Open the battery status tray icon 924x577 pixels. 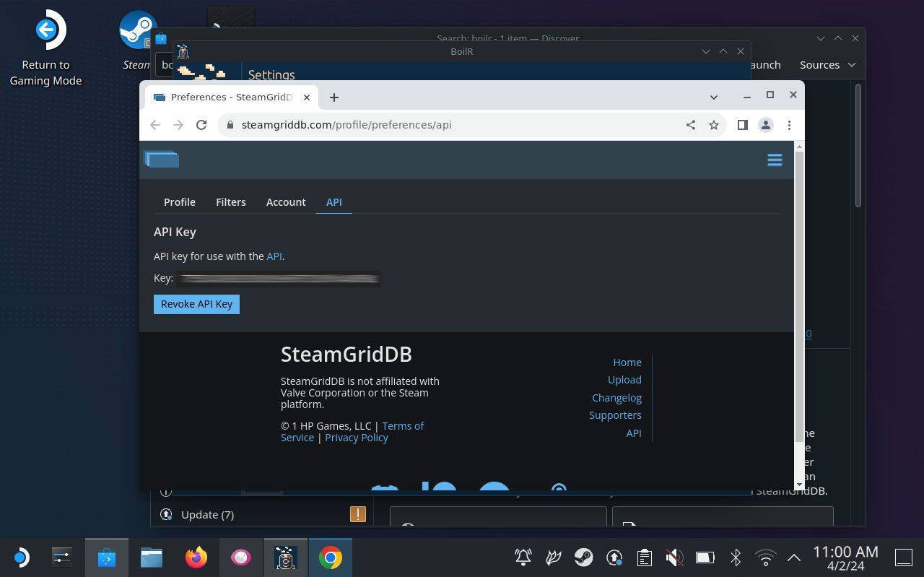tap(705, 558)
